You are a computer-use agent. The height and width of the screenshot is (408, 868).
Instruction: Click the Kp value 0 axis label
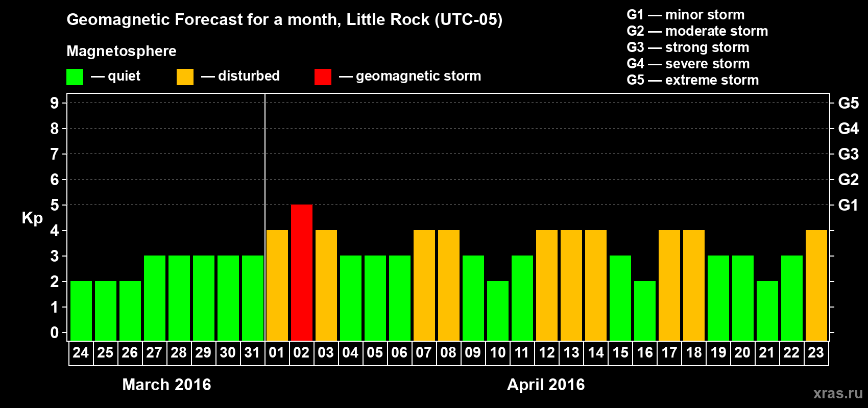55,333
